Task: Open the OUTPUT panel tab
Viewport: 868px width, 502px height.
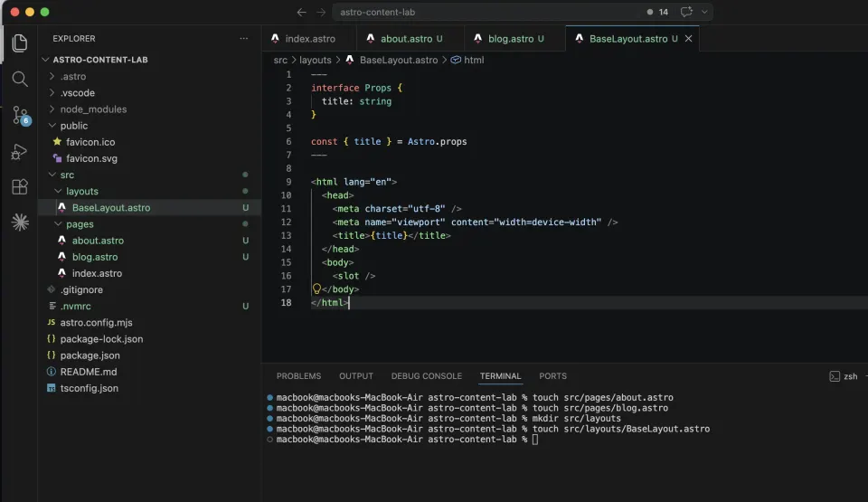Action: click(x=356, y=375)
